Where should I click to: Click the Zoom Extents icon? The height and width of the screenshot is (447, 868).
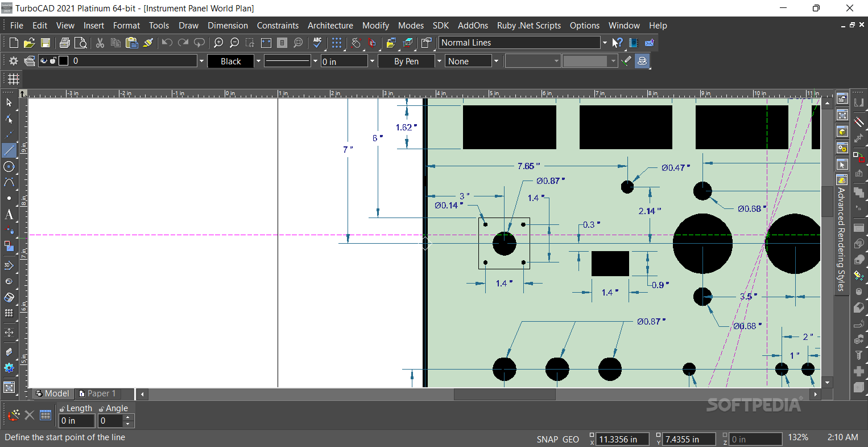point(266,43)
